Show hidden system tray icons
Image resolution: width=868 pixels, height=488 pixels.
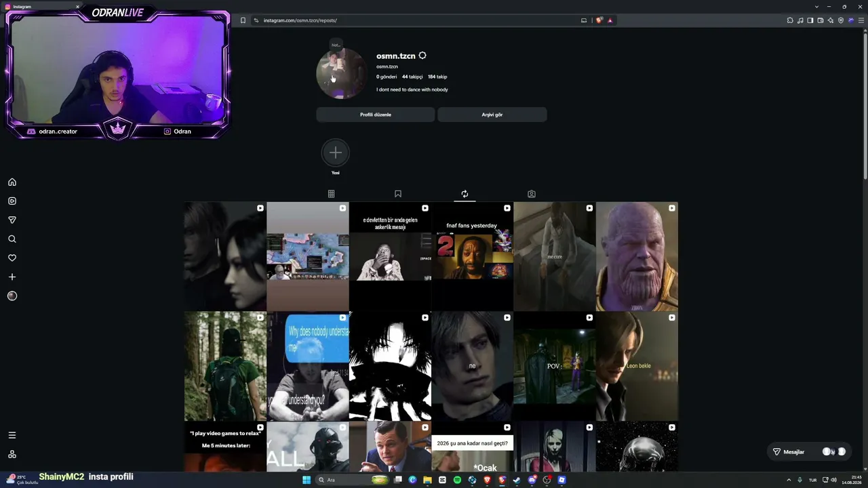tap(789, 480)
